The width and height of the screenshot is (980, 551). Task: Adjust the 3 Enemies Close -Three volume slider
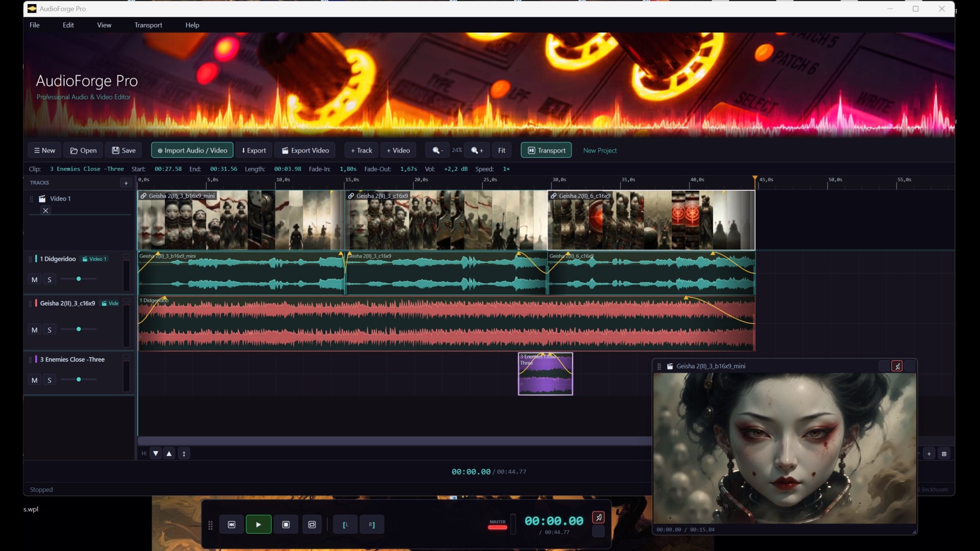[79, 380]
